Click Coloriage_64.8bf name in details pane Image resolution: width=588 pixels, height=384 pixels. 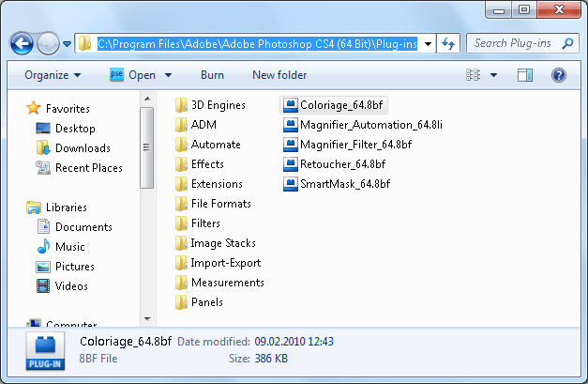pyautogui.click(x=126, y=341)
